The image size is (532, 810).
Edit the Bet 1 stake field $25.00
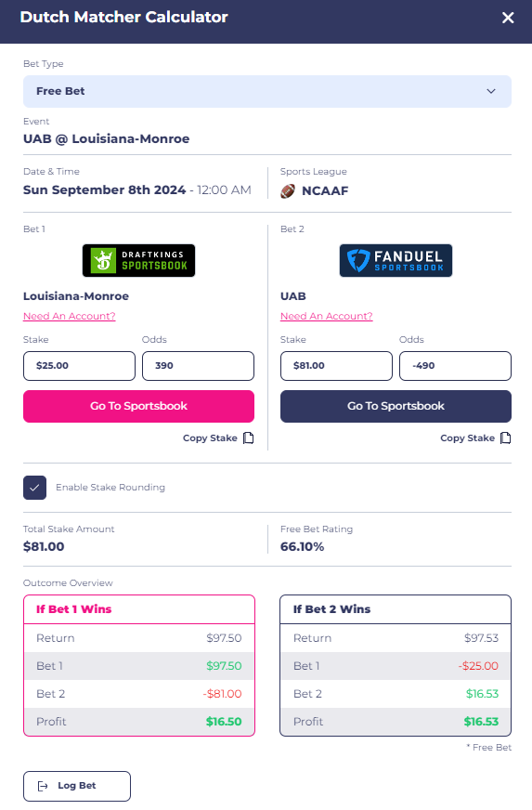click(x=79, y=366)
